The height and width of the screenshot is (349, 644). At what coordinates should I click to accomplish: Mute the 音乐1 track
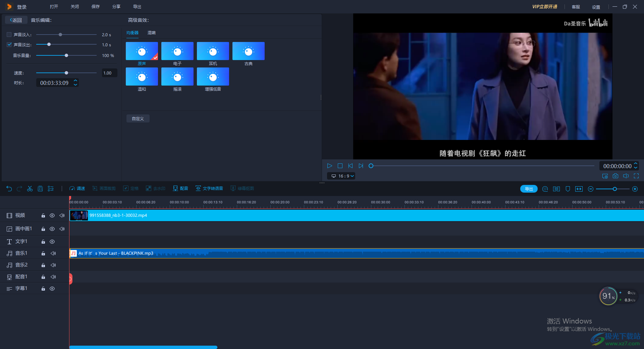(53, 253)
